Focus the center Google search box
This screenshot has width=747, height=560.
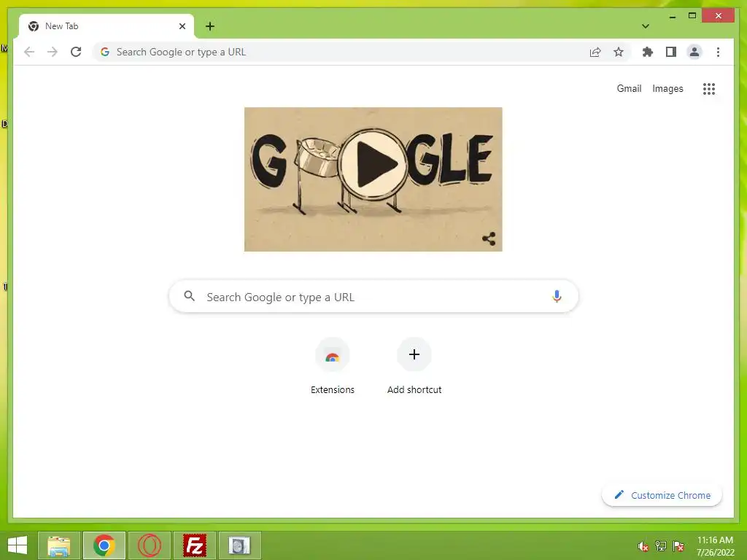(373, 297)
